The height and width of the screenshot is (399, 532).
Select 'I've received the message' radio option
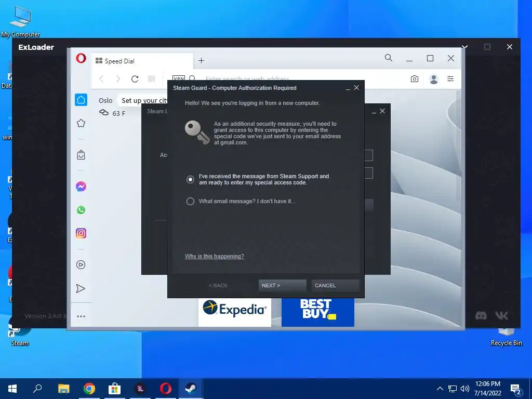[x=190, y=179]
